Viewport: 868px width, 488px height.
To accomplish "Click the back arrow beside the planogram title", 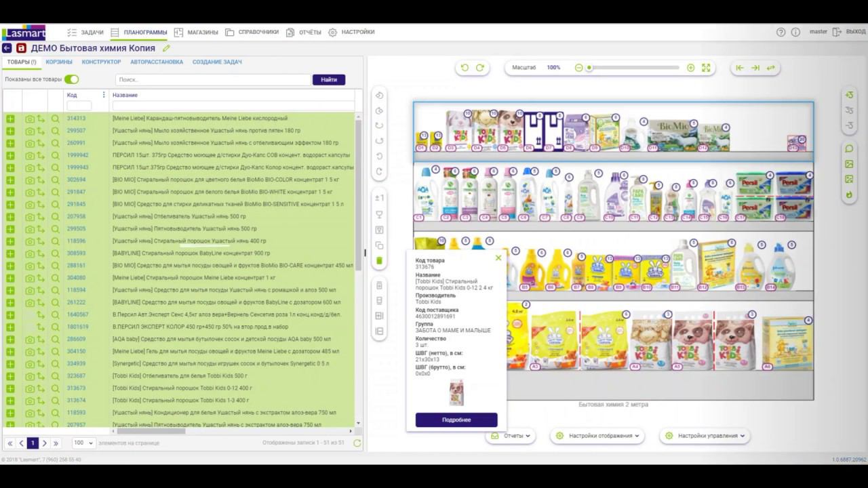I will [7, 48].
